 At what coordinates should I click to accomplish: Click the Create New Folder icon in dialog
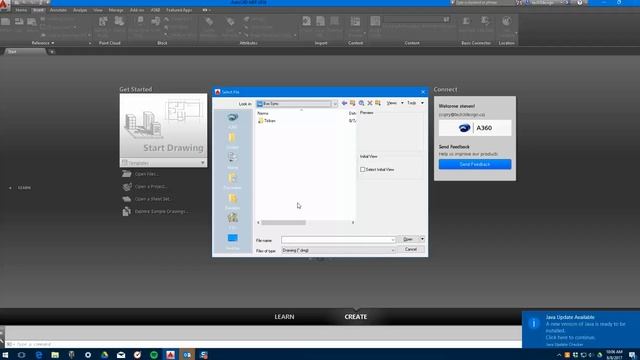click(x=378, y=103)
